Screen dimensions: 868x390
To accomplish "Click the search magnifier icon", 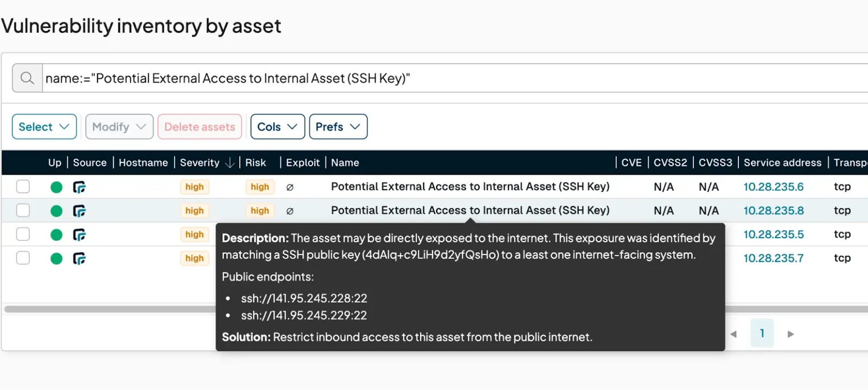I will click(27, 78).
